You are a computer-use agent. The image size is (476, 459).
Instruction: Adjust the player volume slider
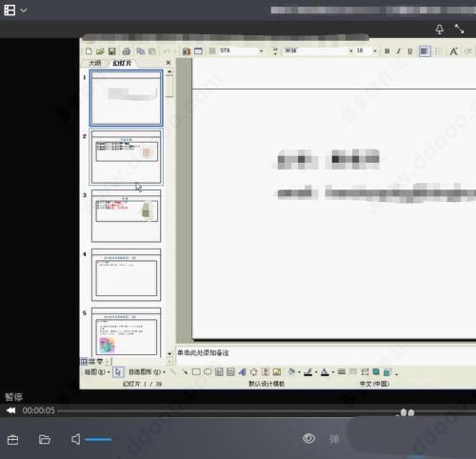tap(98, 439)
